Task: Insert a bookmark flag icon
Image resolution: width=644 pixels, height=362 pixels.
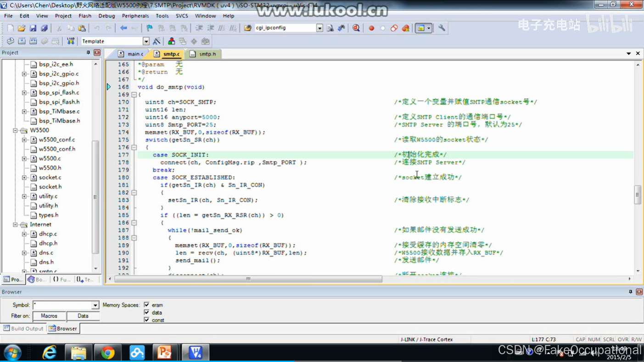Action: tap(149, 28)
